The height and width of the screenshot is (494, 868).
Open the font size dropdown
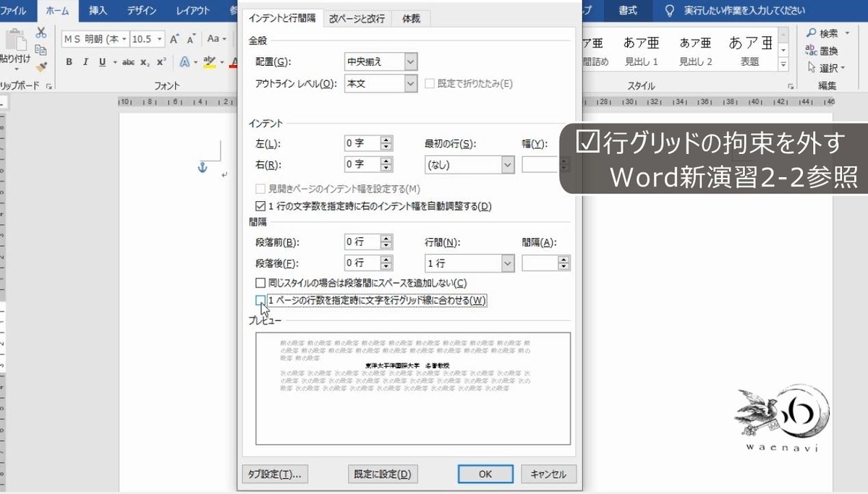[x=160, y=39]
